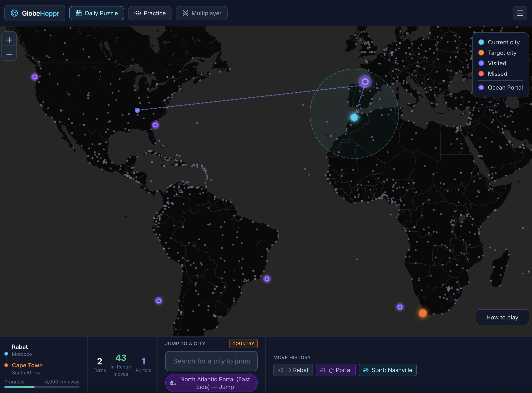
Task: Click the graduation cap Practice icon
Action: click(x=137, y=13)
